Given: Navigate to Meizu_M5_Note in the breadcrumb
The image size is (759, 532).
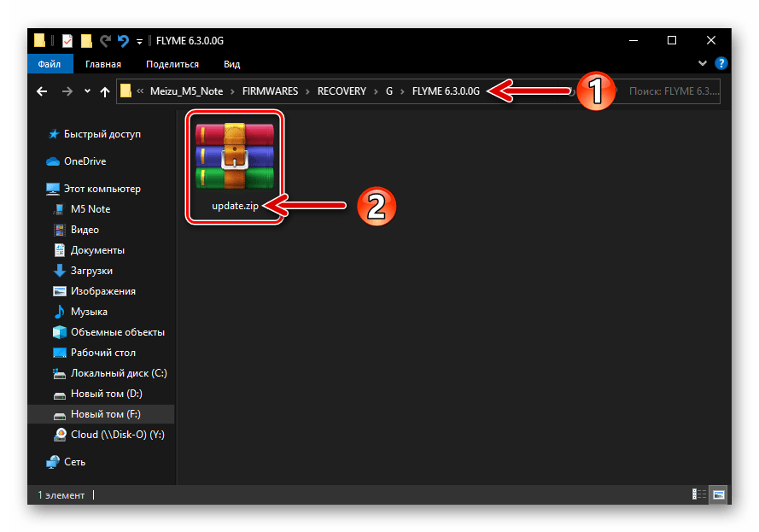Looking at the screenshot, I should tap(186, 91).
